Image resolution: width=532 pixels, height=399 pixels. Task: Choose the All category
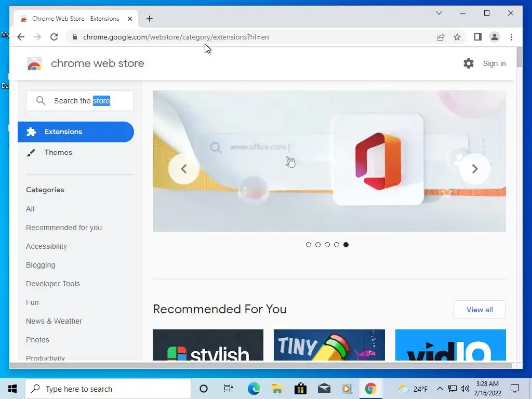pos(30,209)
